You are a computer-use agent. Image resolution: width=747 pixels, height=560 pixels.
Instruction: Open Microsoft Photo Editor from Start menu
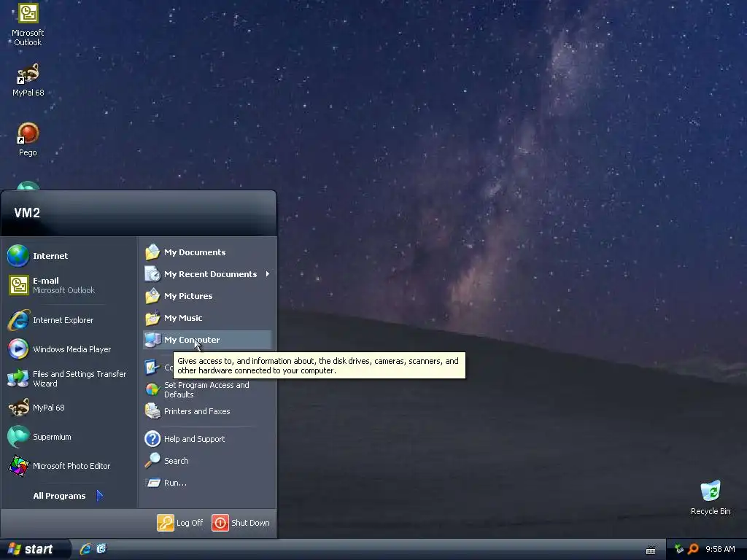(69, 466)
